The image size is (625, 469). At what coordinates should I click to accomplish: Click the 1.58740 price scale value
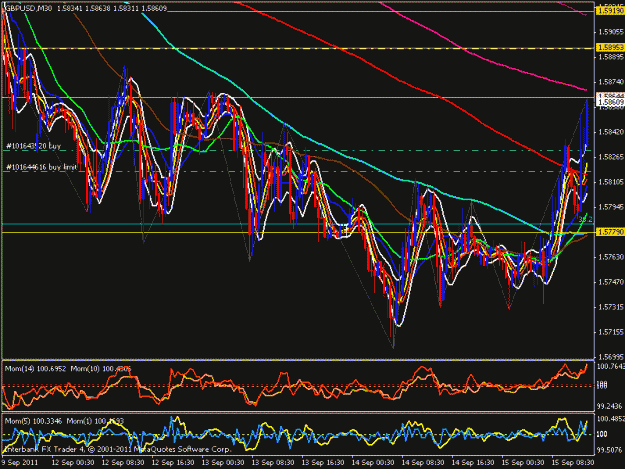coord(611,82)
